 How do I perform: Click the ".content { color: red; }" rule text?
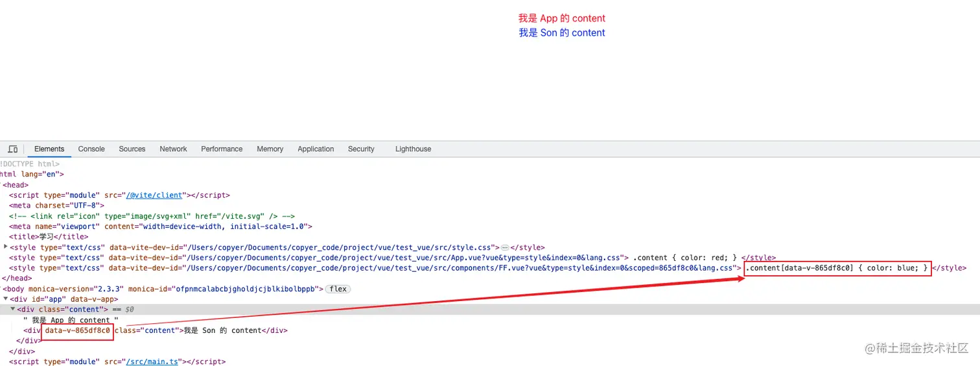[685, 258]
